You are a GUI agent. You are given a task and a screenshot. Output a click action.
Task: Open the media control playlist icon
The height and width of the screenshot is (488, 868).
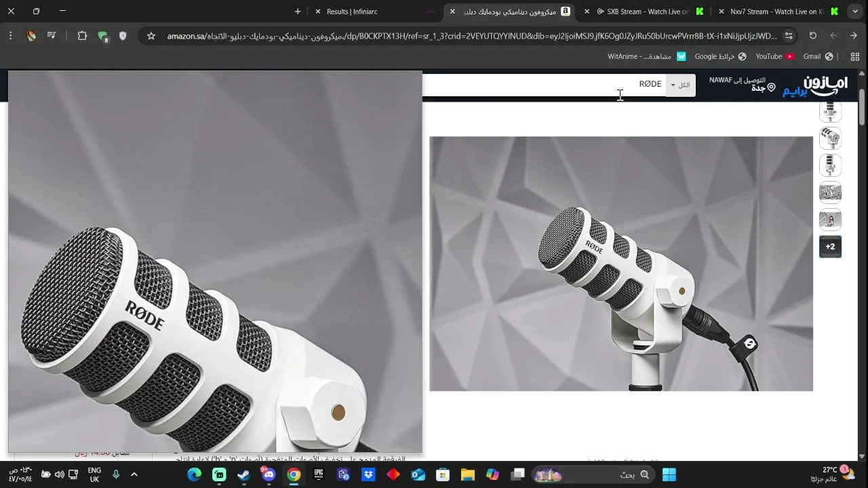(52, 36)
